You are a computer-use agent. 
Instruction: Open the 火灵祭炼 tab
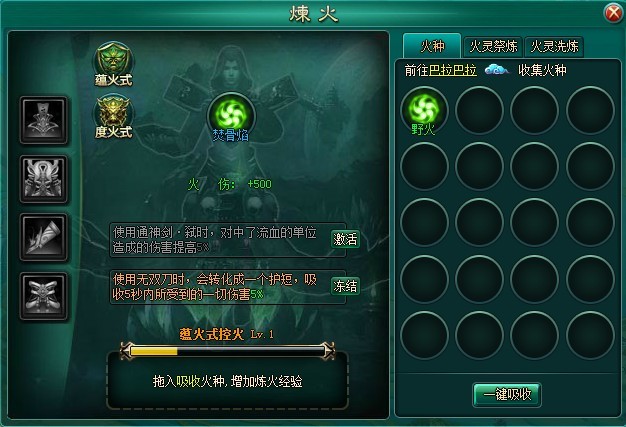493,47
